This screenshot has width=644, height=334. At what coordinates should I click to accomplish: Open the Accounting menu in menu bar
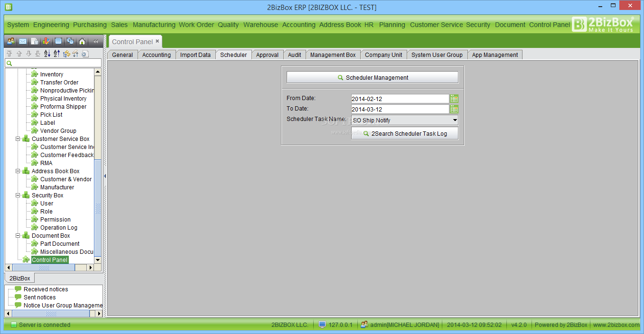(x=299, y=25)
